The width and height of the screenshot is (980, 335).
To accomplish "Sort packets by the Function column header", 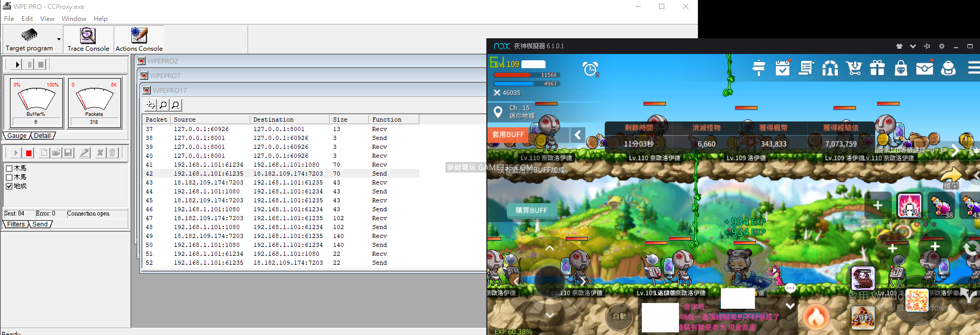I will point(394,120).
